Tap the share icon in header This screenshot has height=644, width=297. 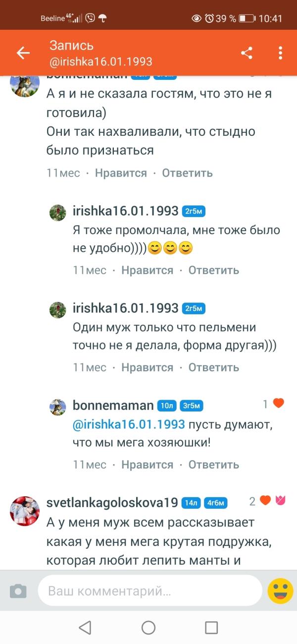click(247, 53)
